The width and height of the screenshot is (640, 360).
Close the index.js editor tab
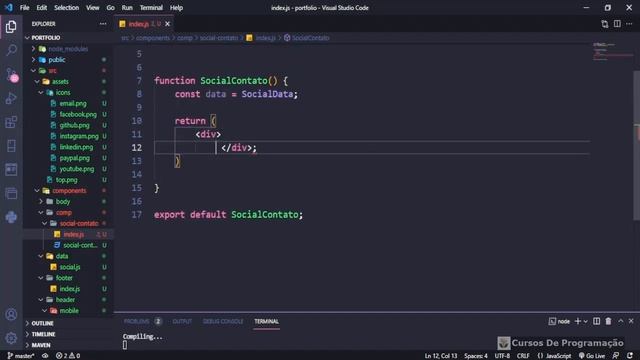[x=167, y=24]
